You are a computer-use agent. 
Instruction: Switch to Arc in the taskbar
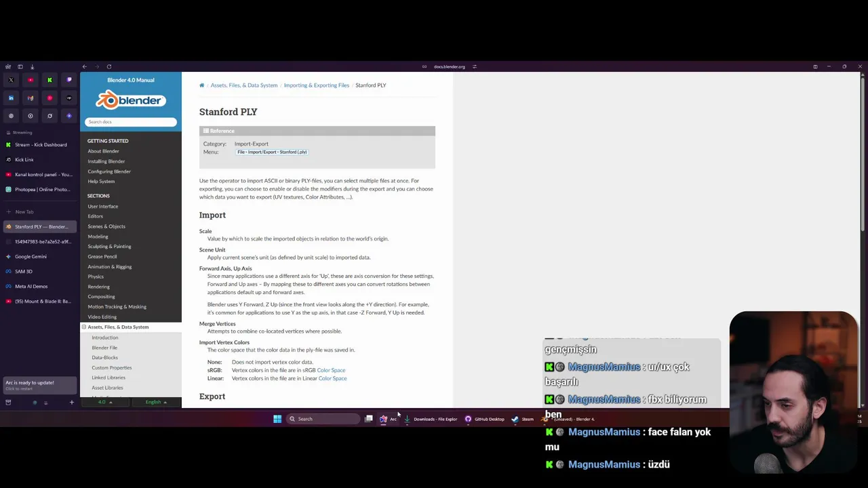click(x=389, y=419)
